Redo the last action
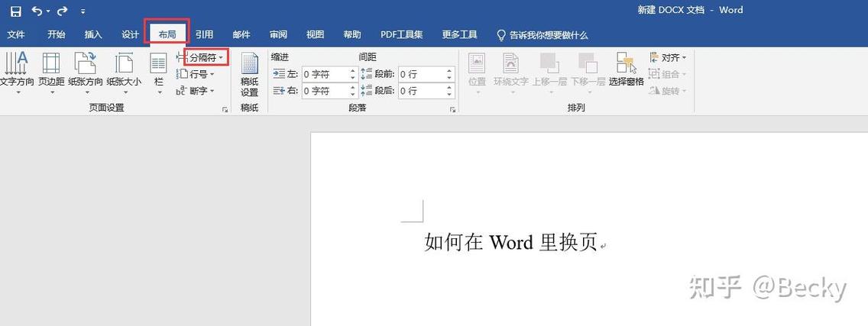This screenshot has width=868, height=326. (63, 11)
